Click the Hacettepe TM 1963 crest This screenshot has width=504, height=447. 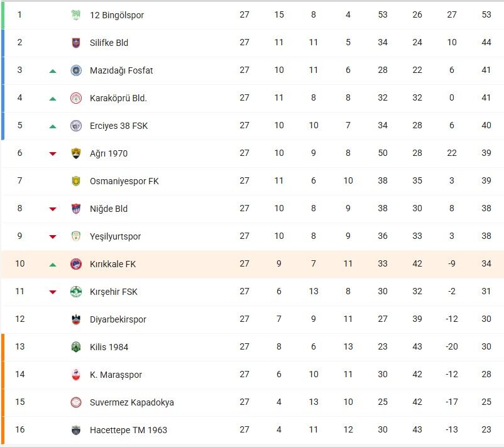point(76,430)
